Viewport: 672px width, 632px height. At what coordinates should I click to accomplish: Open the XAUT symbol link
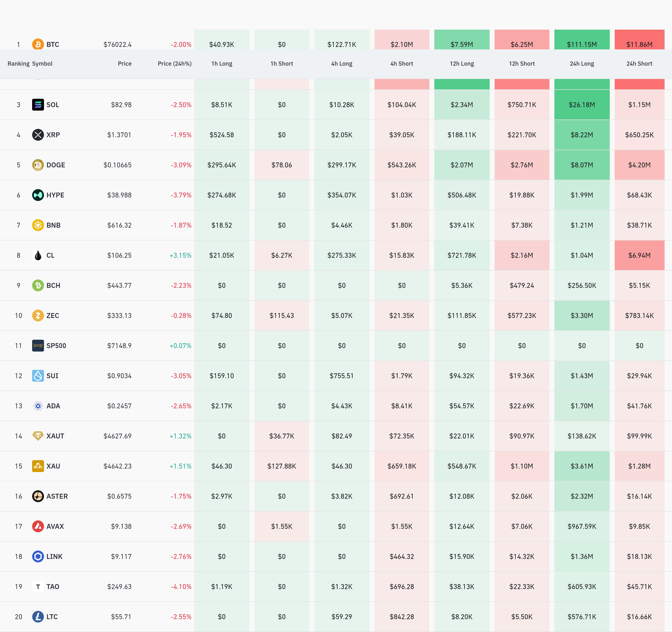pyautogui.click(x=55, y=436)
